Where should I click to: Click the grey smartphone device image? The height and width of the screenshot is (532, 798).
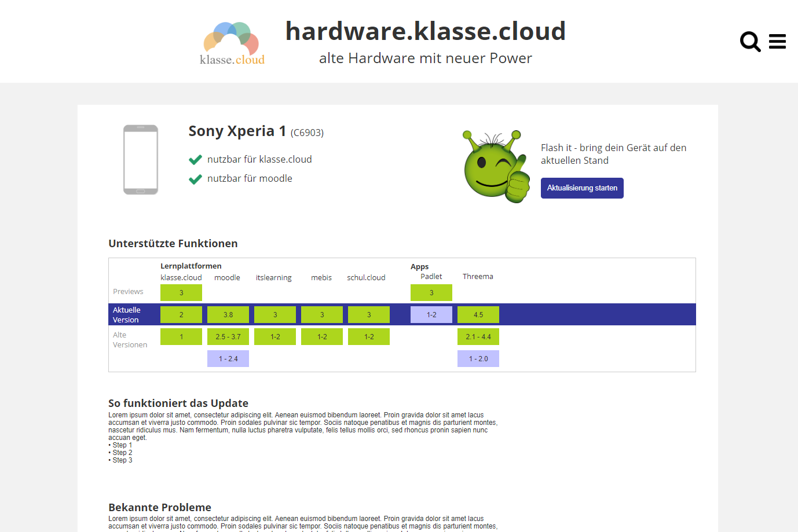(x=141, y=160)
